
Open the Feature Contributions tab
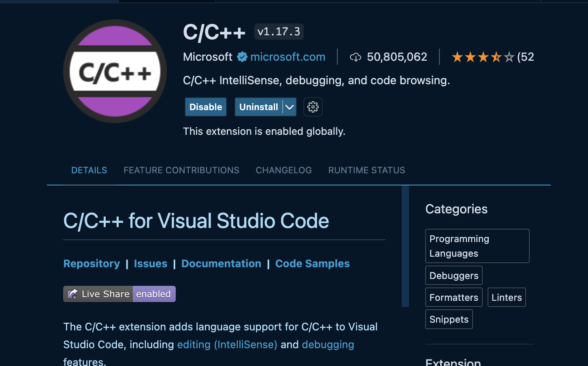(181, 170)
